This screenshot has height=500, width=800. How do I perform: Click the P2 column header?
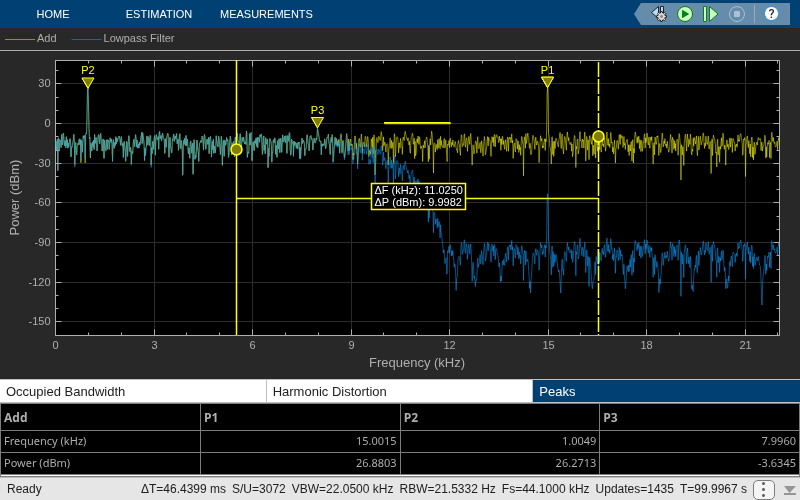(x=499, y=417)
